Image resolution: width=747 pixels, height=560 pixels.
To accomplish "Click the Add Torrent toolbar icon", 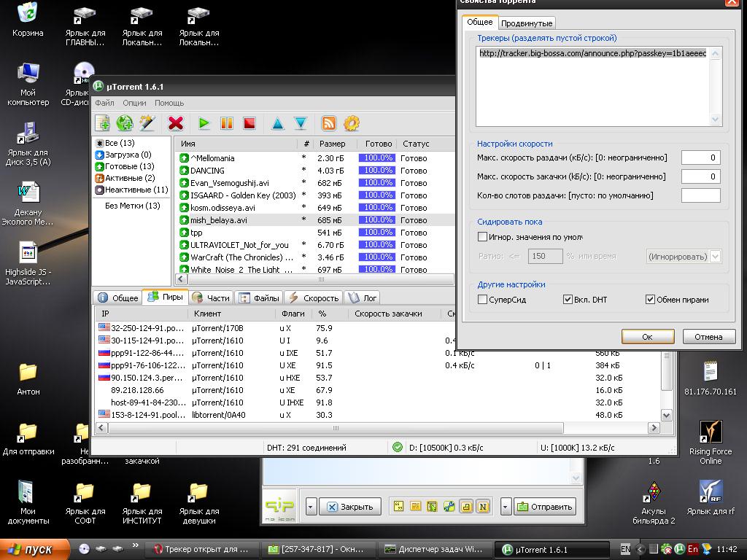I will pos(102,123).
